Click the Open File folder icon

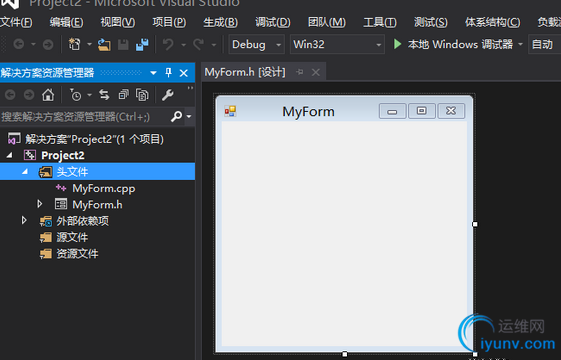coord(104,45)
